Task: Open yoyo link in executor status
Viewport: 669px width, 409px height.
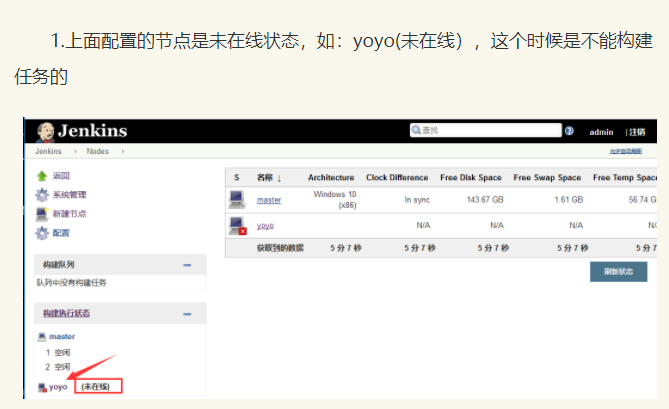Action: (58, 387)
